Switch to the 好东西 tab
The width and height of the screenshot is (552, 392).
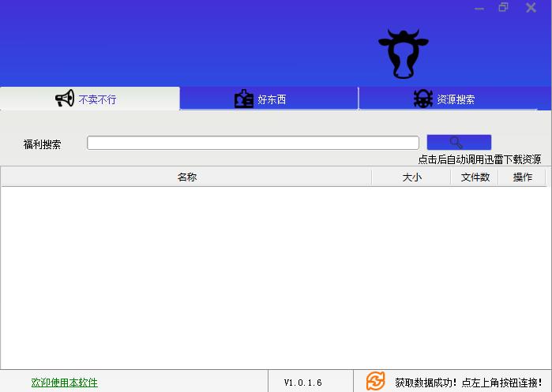271,100
